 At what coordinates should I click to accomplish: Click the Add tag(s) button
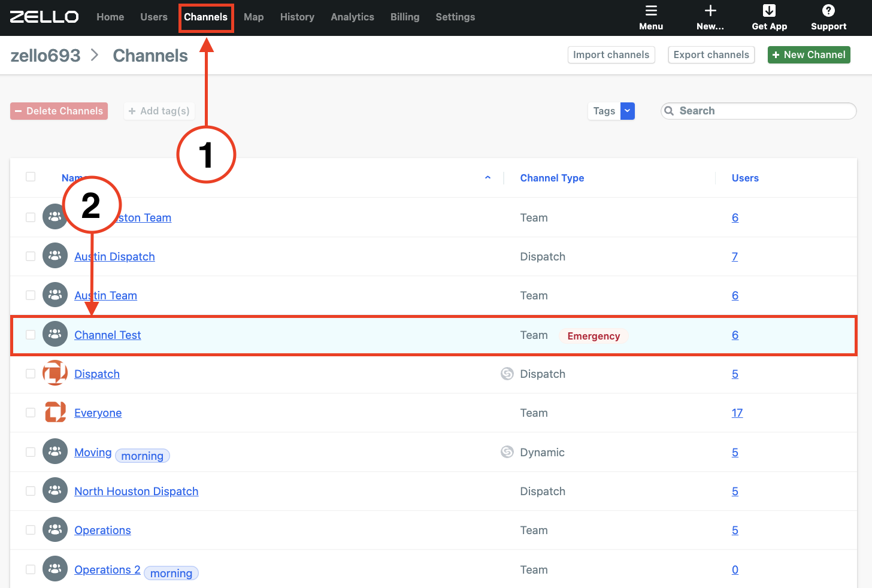(x=159, y=111)
